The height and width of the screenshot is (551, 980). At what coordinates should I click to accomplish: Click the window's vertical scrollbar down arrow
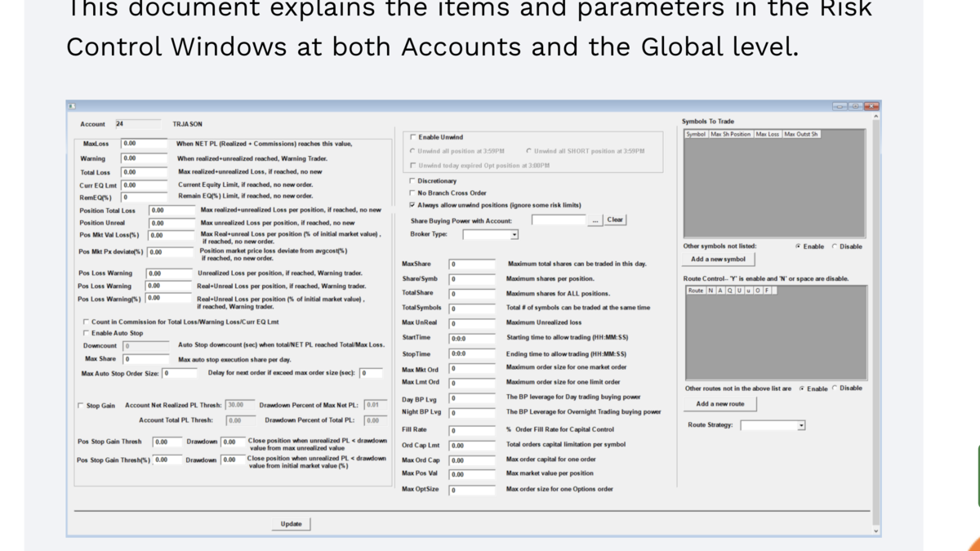(x=876, y=531)
